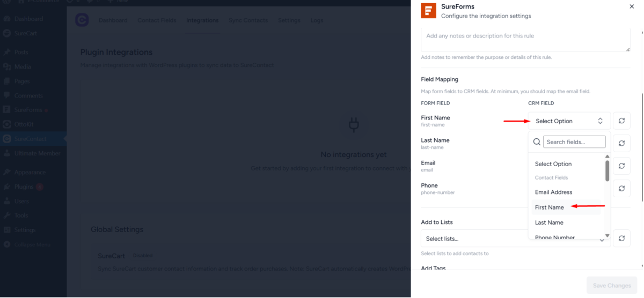The width and height of the screenshot is (644, 298).
Task: Click the Global Settings heading
Action: click(117, 229)
